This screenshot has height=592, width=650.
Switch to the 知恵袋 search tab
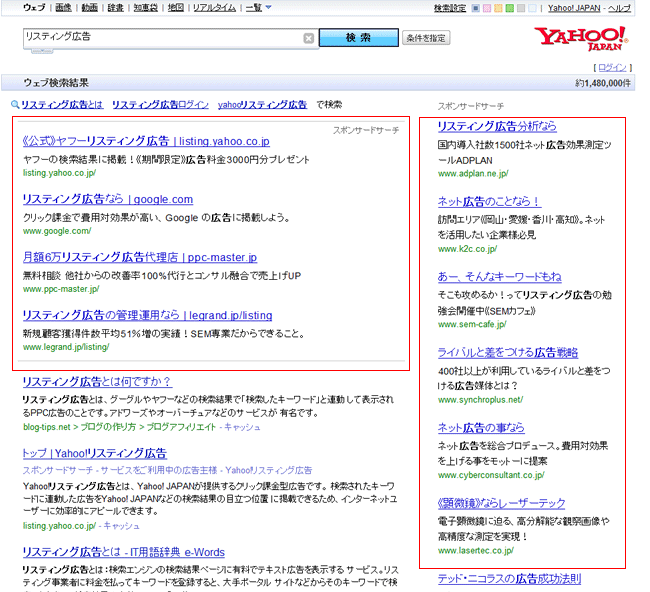[146, 7]
